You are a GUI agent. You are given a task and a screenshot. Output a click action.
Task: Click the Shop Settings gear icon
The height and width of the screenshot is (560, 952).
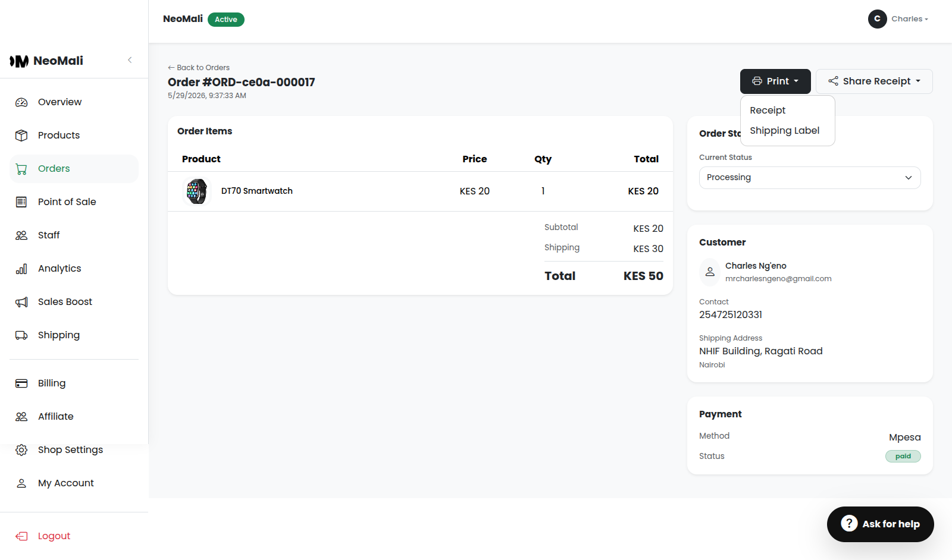[x=21, y=450]
